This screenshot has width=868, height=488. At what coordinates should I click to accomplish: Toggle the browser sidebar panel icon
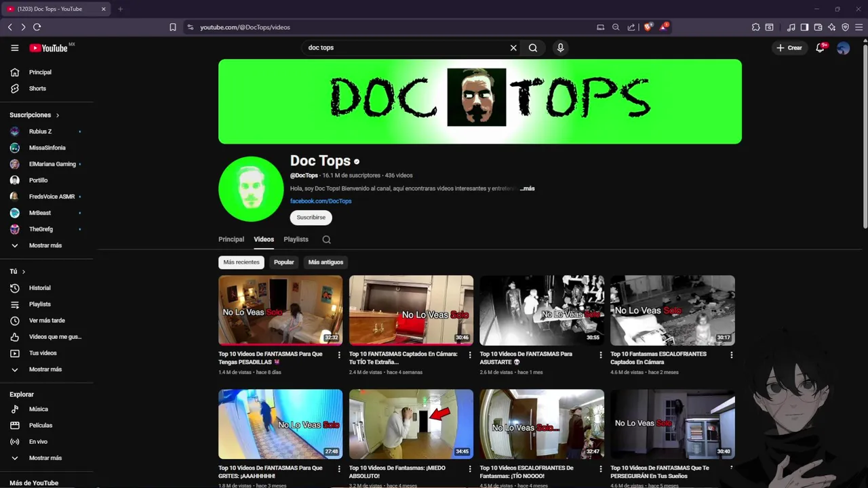point(804,27)
